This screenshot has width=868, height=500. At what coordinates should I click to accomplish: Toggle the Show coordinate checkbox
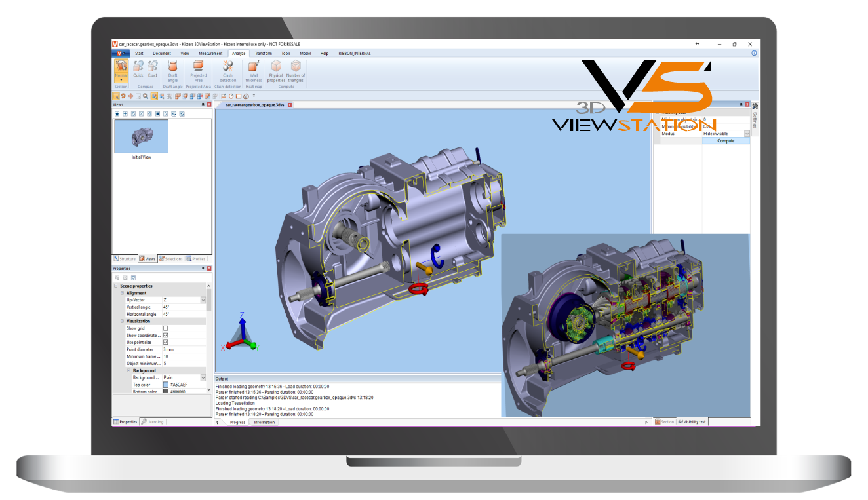[x=165, y=336]
